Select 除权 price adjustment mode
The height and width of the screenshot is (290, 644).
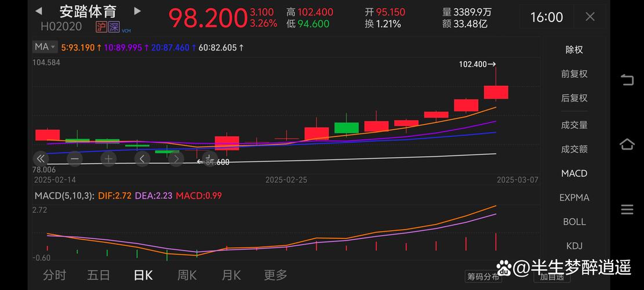pyautogui.click(x=574, y=50)
